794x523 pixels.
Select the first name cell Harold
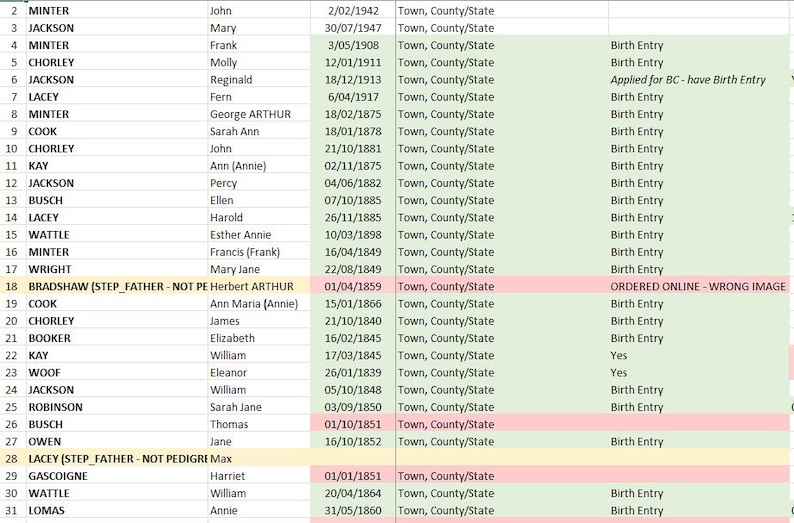(x=259, y=218)
